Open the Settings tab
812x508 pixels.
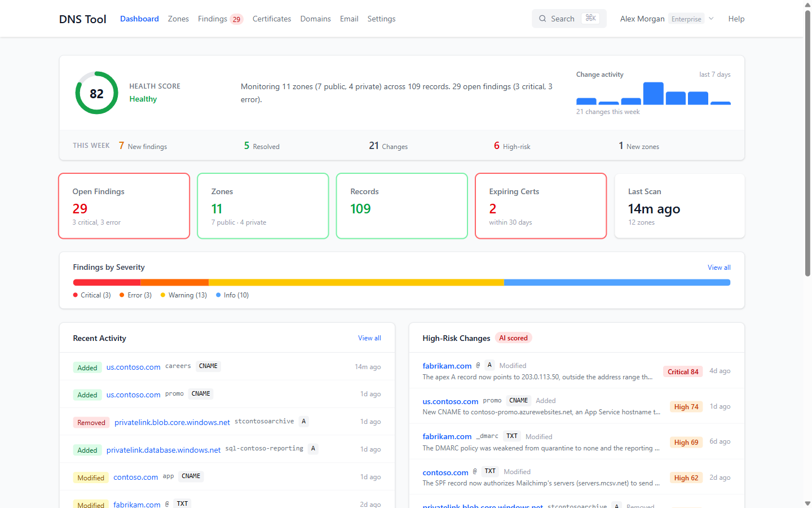tap(381, 19)
